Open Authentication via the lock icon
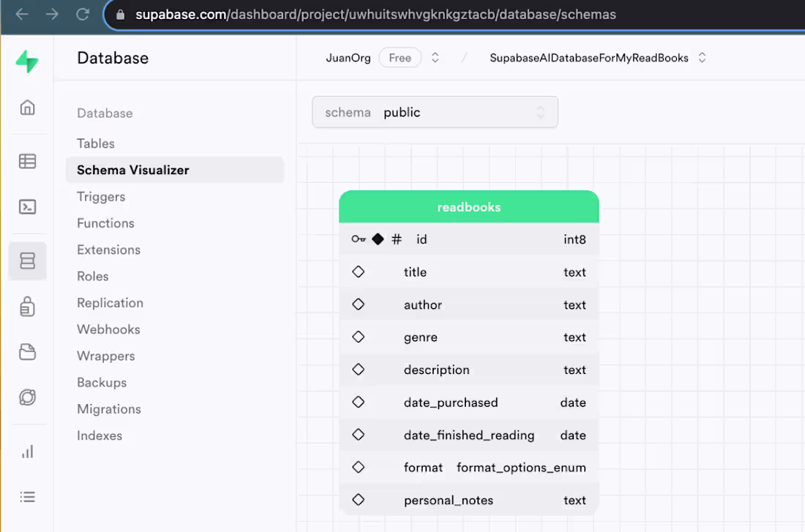Viewport: 805px width, 532px height. (x=27, y=307)
